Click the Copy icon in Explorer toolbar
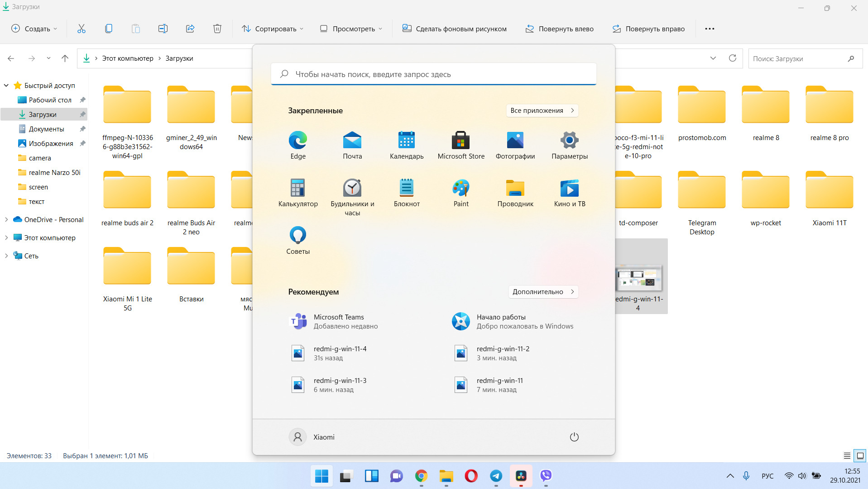The height and width of the screenshot is (489, 868). (x=109, y=29)
